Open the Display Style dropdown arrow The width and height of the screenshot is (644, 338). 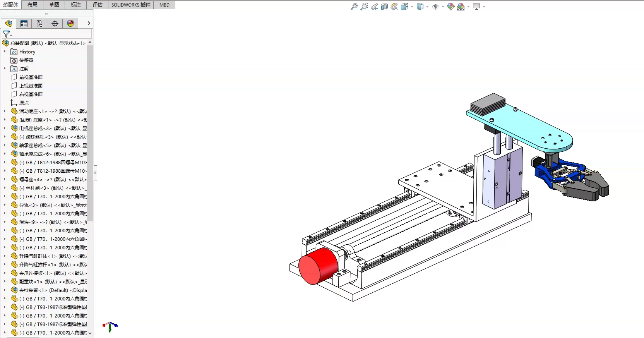[427, 7]
